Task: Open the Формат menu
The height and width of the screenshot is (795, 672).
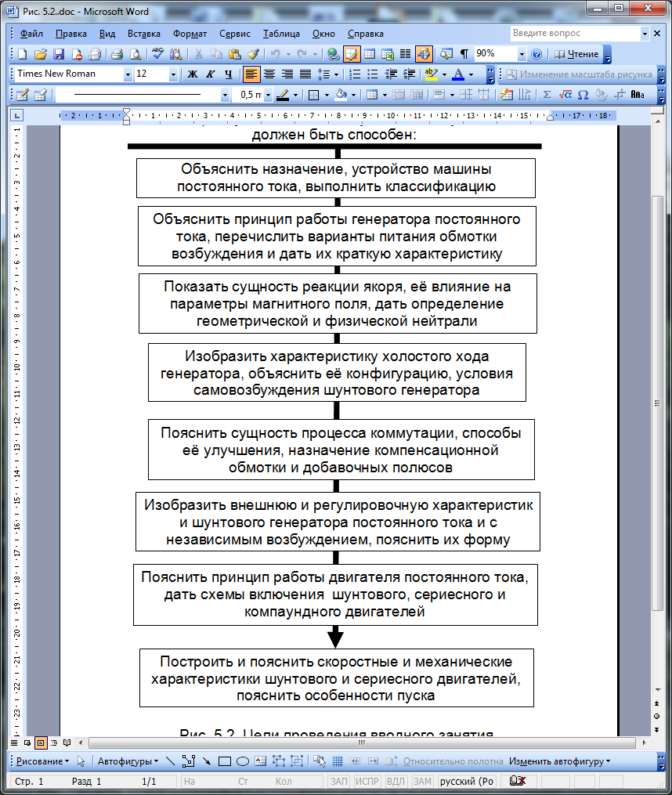Action: (190, 34)
